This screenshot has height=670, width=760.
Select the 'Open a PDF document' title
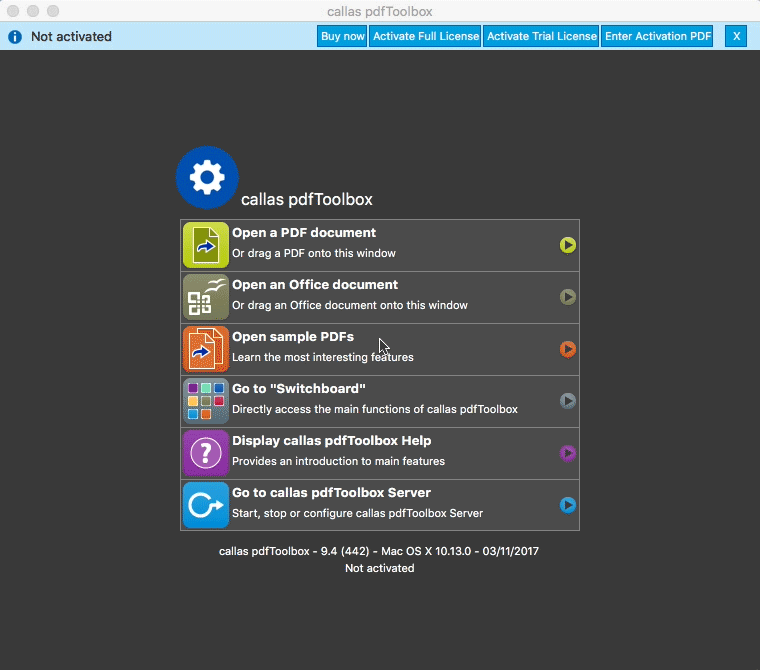pyautogui.click(x=304, y=233)
